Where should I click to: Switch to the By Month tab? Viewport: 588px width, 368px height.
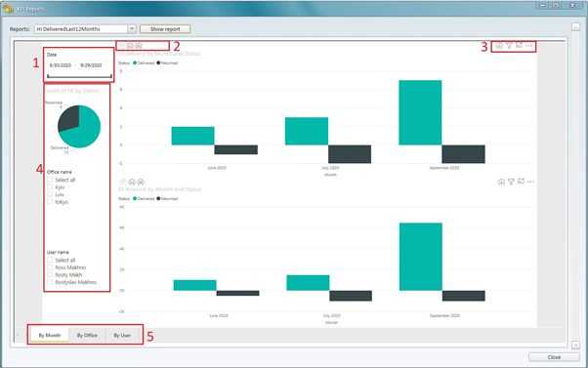click(50, 335)
